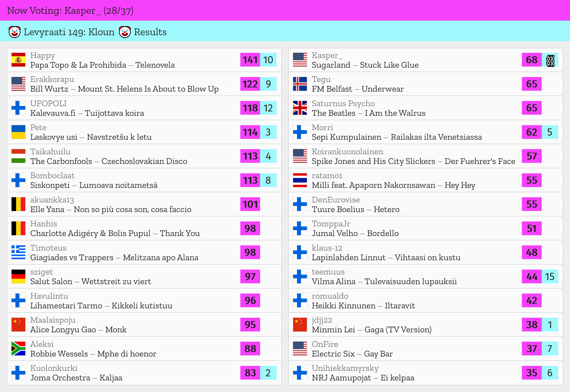570x392 pixels.
Task: Click the Greece flag next to Timoteus
Action: tap(18, 252)
